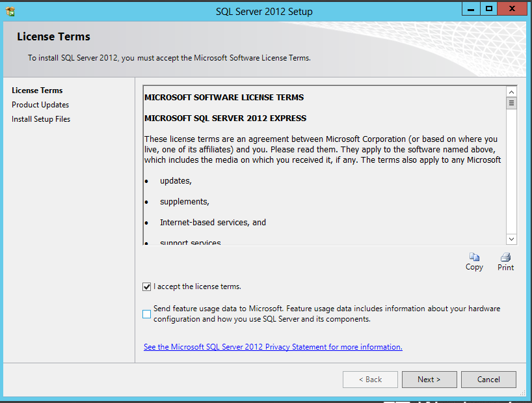Open the SQL Server 2012 Privacy Statement link
Viewport: 532px width, 403px height.
pos(273,347)
